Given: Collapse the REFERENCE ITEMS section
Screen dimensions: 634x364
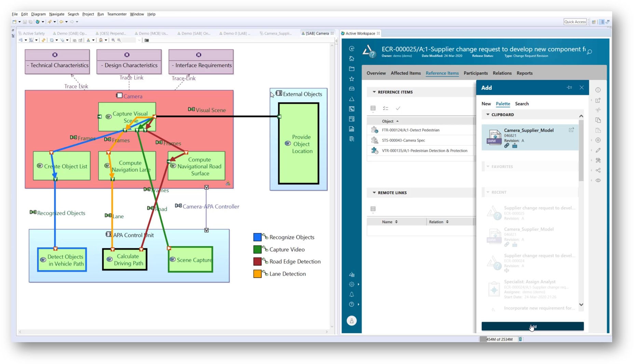Looking at the screenshot, I should [x=374, y=92].
